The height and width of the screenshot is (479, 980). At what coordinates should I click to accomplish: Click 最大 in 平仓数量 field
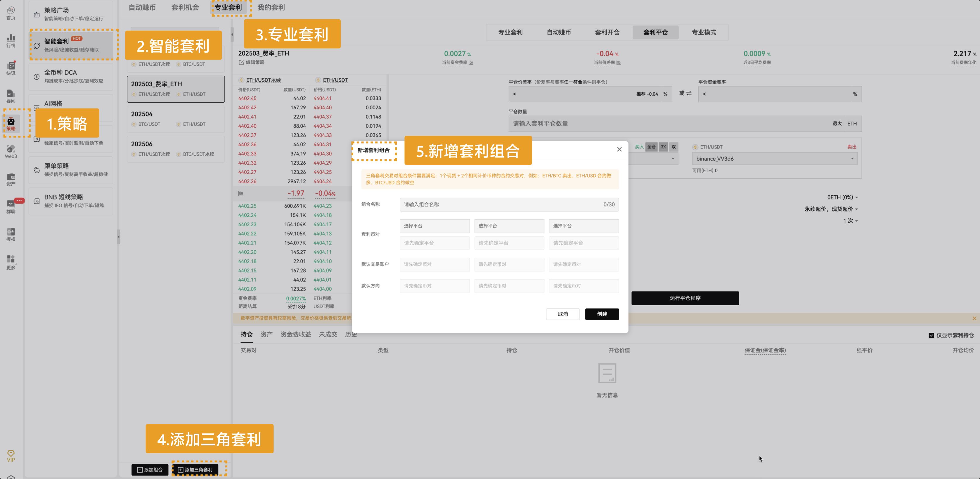[x=837, y=124]
